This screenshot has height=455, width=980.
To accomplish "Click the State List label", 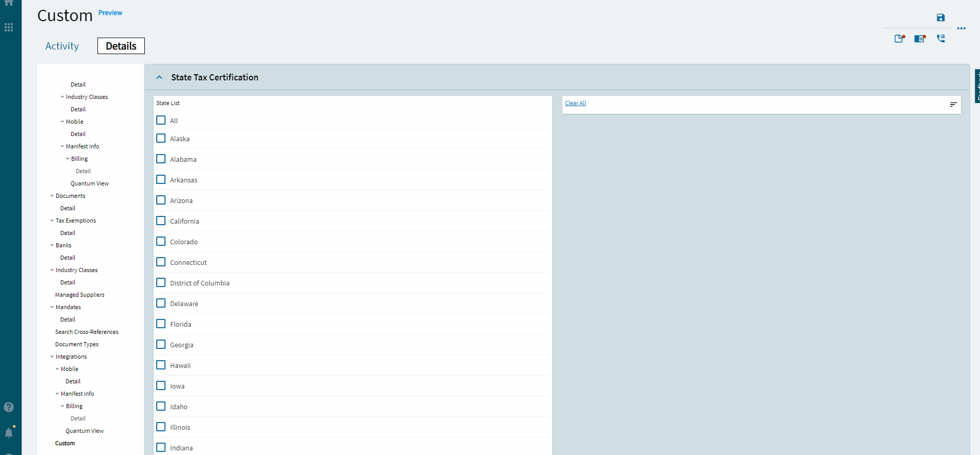I will (168, 103).
